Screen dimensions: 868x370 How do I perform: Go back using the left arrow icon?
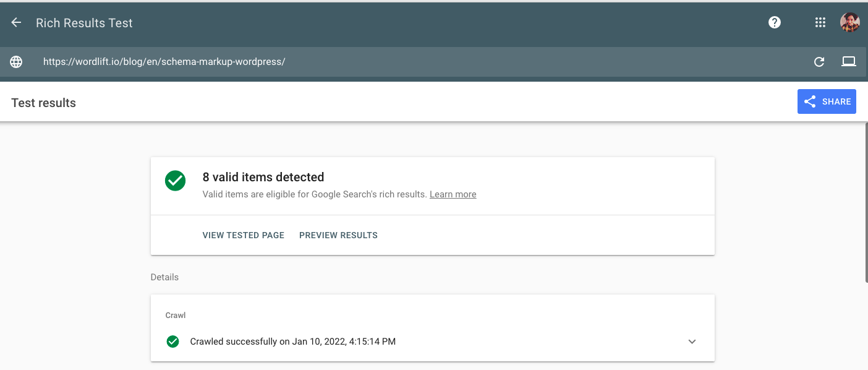coord(16,23)
